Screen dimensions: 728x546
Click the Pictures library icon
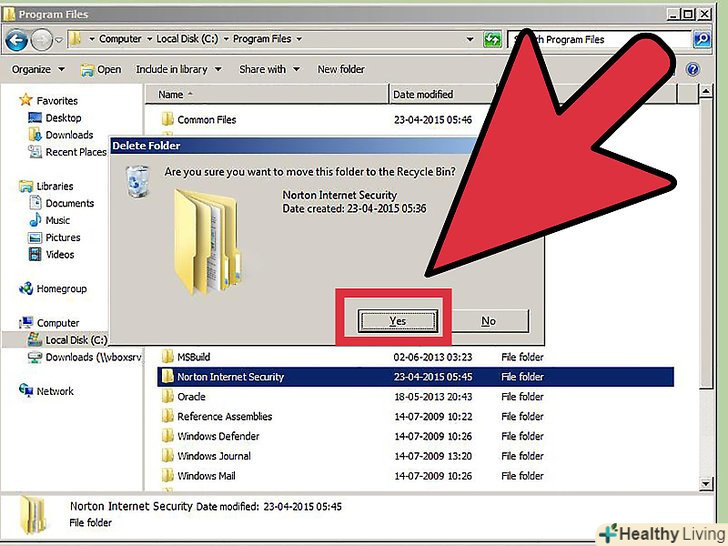coord(35,238)
